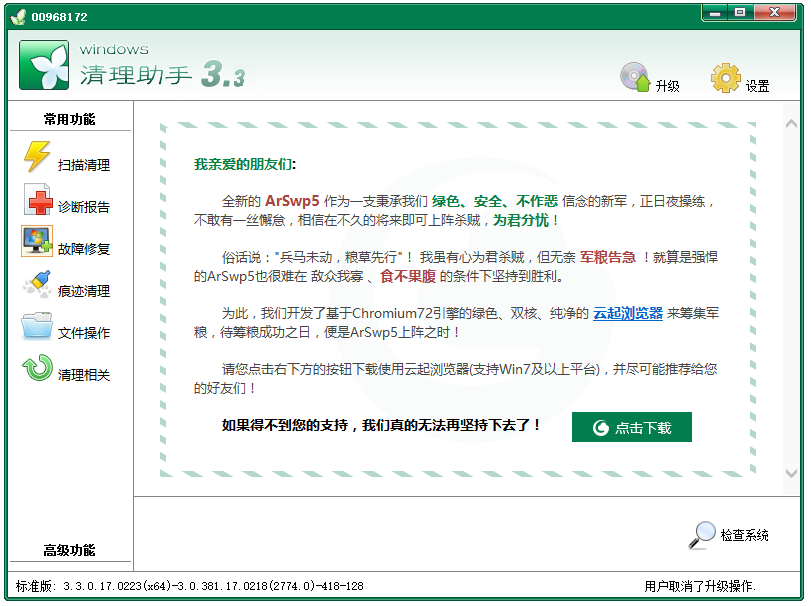Open 扫描清理 lightning bolt icon
Screen dimensions: 811x606
(37, 156)
